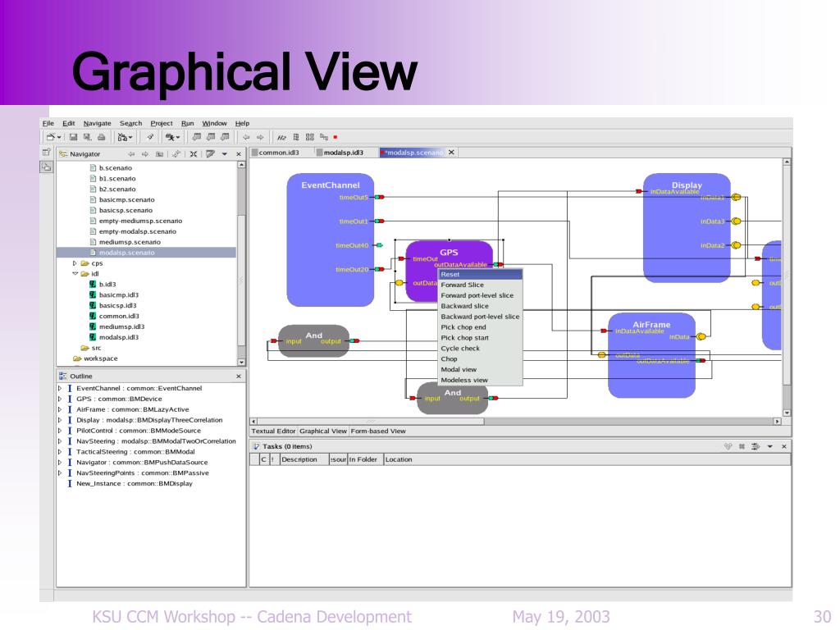Expand EventChannel item in Outline
The height and width of the screenshot is (630, 840).
click(x=60, y=388)
